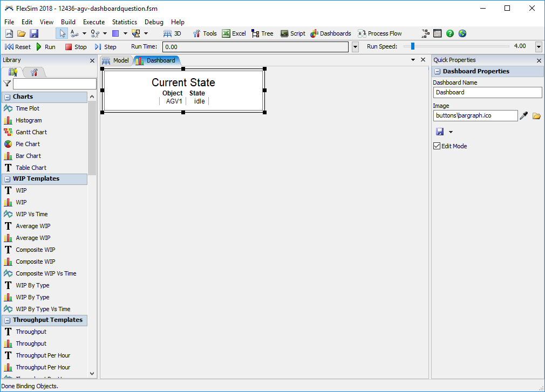The image size is (545, 392).
Task: Click the eyedropper sampler next to Image
Action: point(523,115)
